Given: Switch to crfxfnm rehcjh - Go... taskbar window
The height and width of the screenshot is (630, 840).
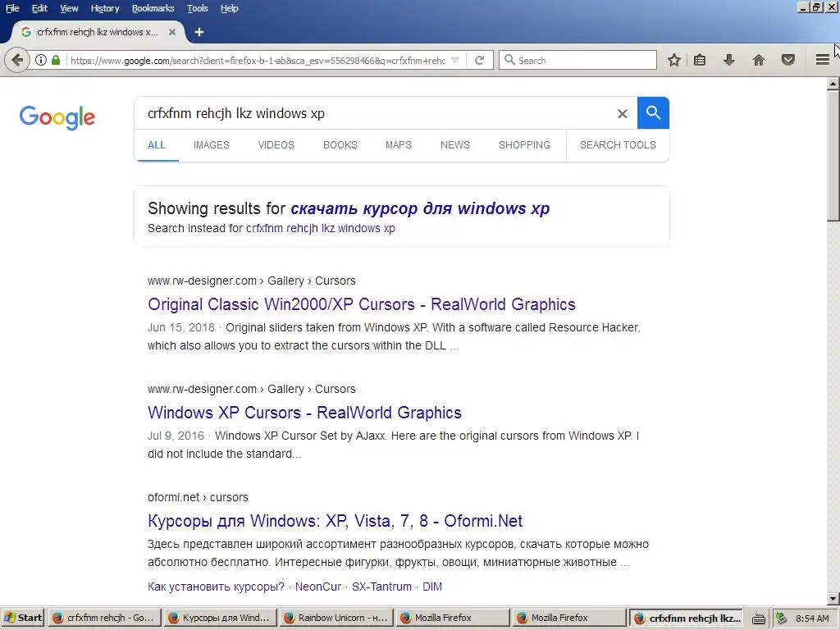Looking at the screenshot, I should click(104, 618).
